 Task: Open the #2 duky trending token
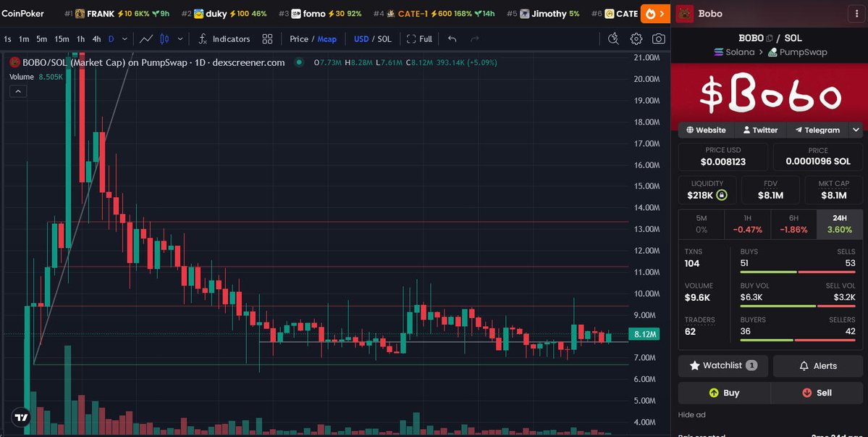pos(224,14)
